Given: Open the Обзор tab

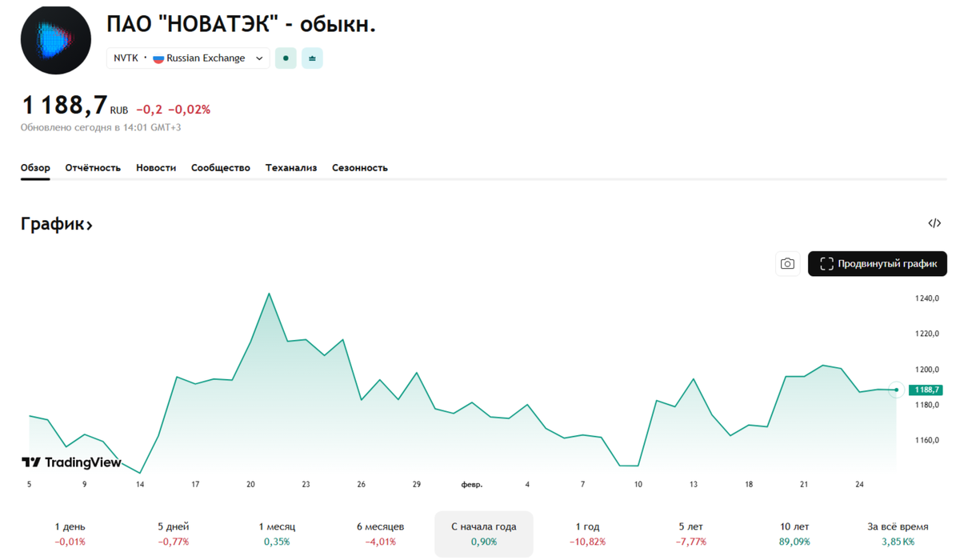Looking at the screenshot, I should (x=35, y=168).
